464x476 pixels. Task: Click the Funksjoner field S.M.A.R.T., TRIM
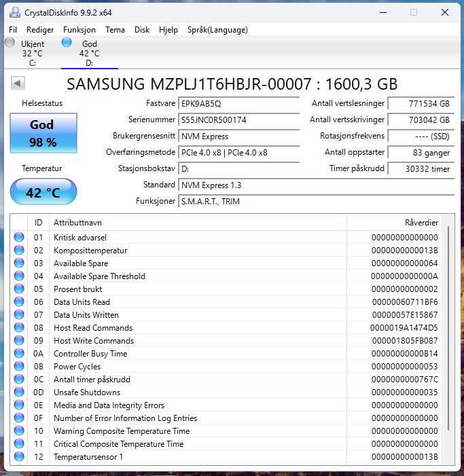(316, 201)
